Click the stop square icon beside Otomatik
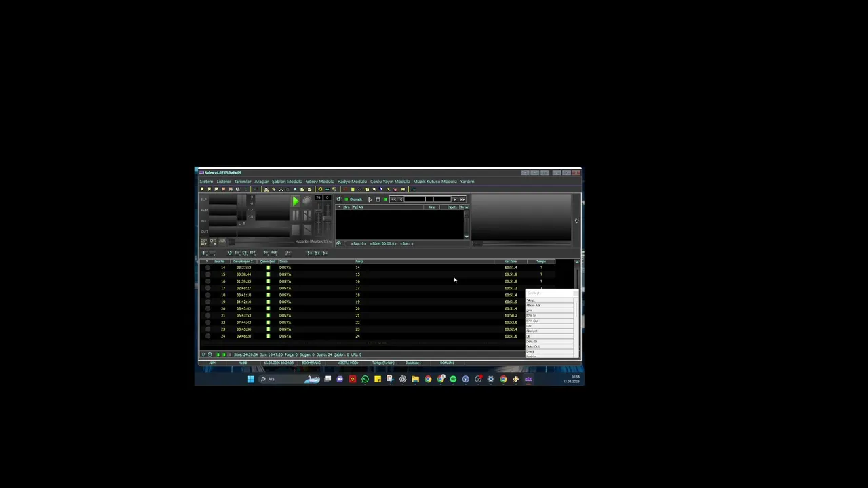Image resolution: width=868 pixels, height=488 pixels. click(x=378, y=199)
